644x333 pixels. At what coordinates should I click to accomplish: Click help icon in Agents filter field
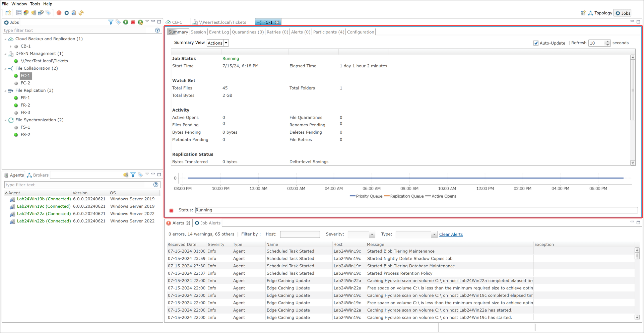(156, 185)
